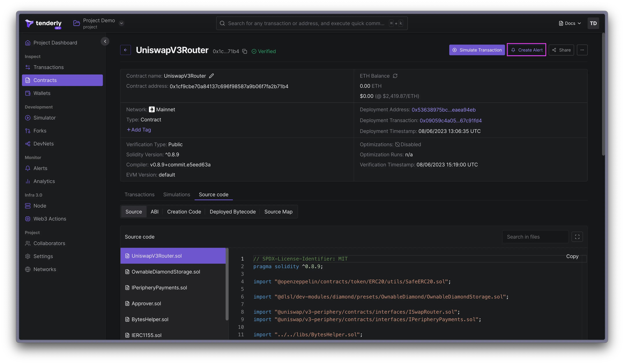Go to Project Dashboard
The height and width of the screenshot is (364, 624).
(x=62, y=43)
